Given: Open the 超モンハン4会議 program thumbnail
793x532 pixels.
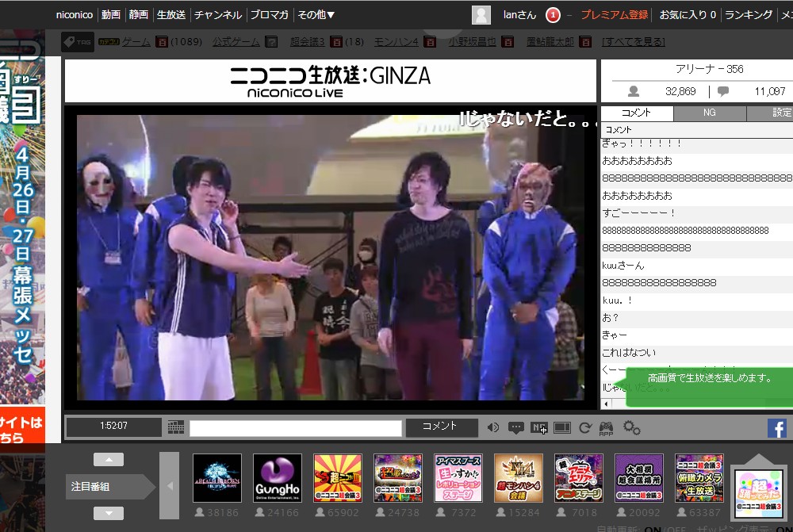Looking at the screenshot, I should 519,478.
